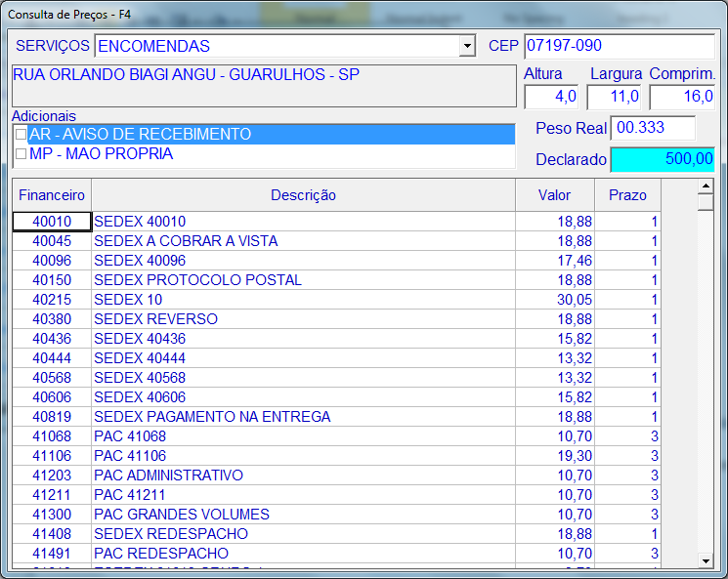Select row SEDEX 40436

tap(336, 338)
